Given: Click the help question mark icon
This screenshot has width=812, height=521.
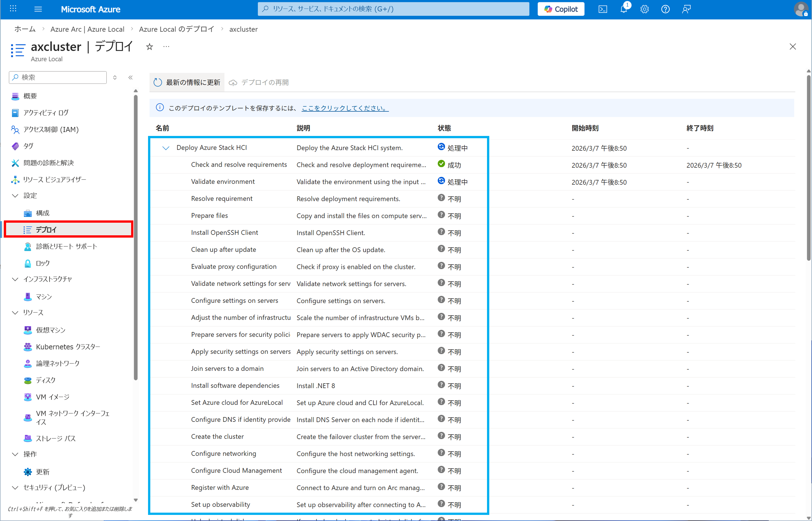Looking at the screenshot, I should click(665, 9).
